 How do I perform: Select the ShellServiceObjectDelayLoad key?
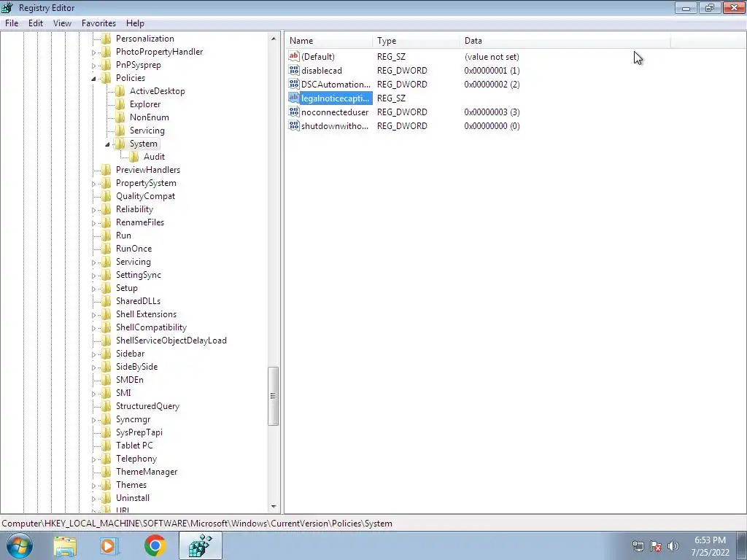[171, 341]
